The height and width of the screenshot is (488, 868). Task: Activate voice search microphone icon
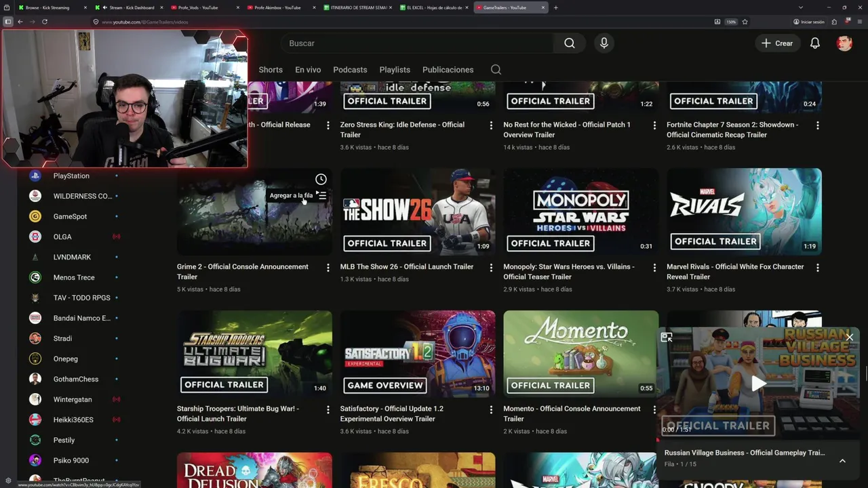pos(604,43)
